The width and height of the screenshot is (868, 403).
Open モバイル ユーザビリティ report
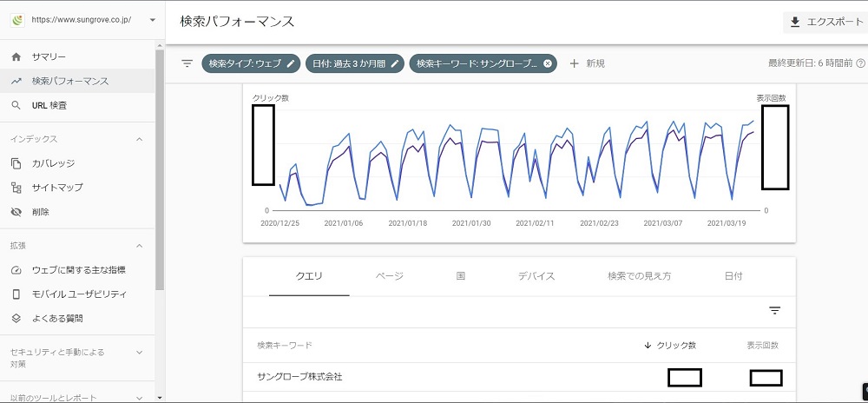pyautogui.click(x=77, y=294)
